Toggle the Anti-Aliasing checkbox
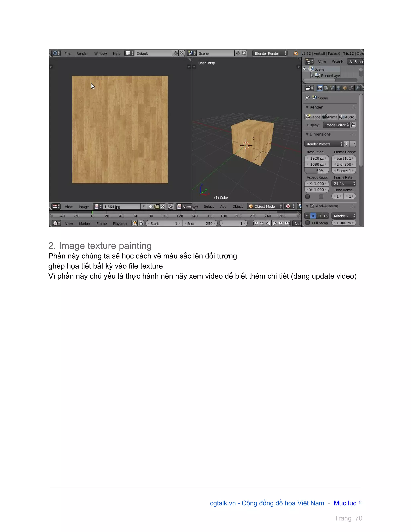 [312, 206]
